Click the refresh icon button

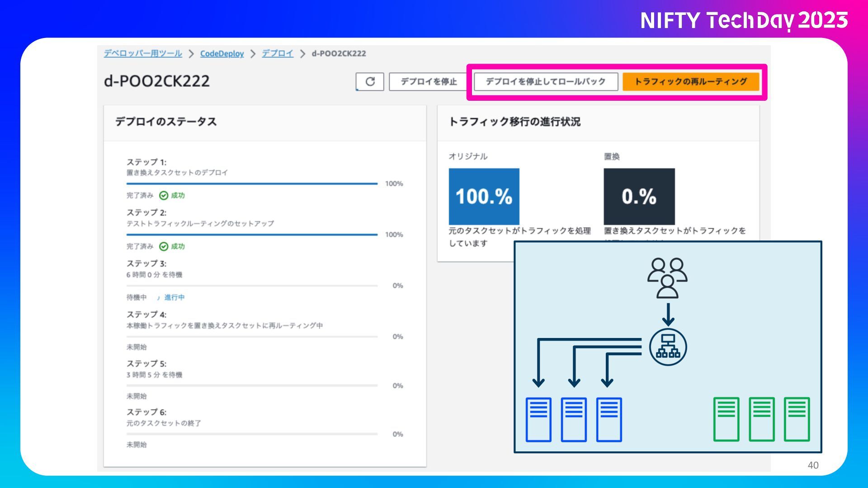click(370, 82)
